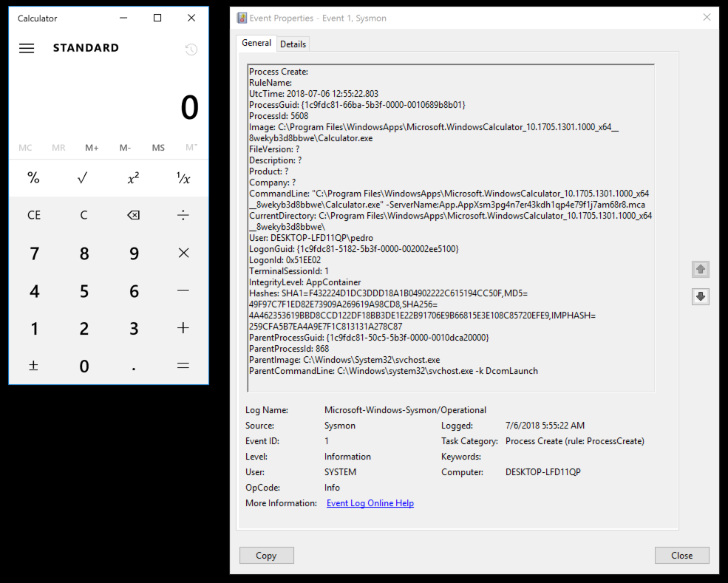Click the C clear key
This screenshot has height=583, width=728.
(x=84, y=215)
